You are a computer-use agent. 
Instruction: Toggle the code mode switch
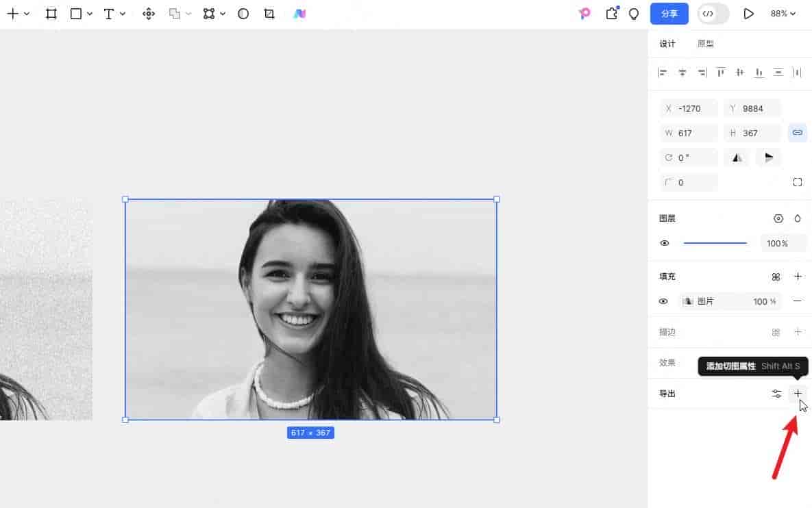click(713, 14)
